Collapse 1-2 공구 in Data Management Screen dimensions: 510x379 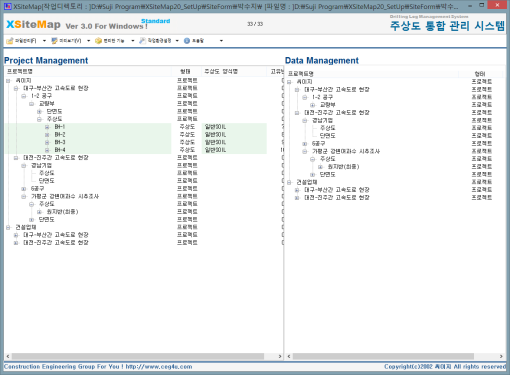pyautogui.click(x=305, y=97)
